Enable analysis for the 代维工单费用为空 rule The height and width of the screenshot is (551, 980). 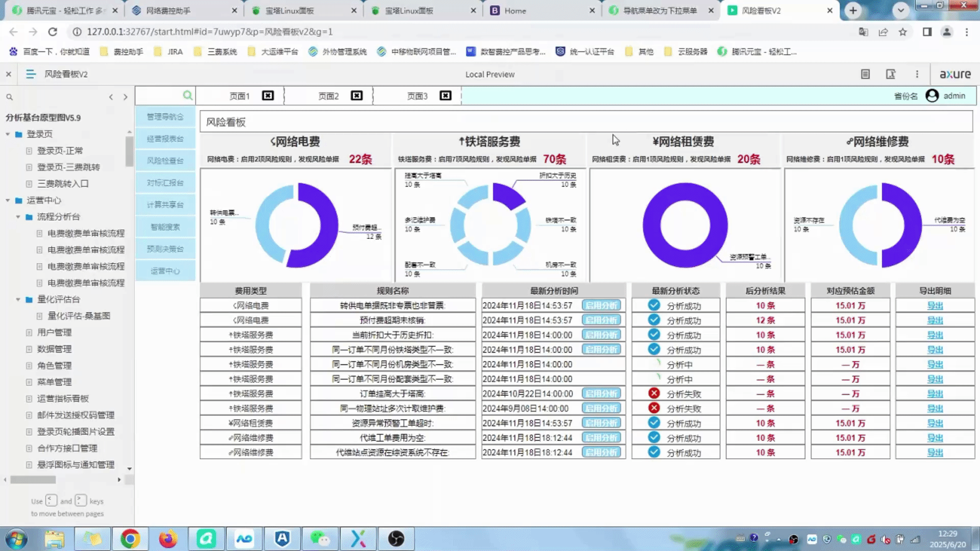602,437
